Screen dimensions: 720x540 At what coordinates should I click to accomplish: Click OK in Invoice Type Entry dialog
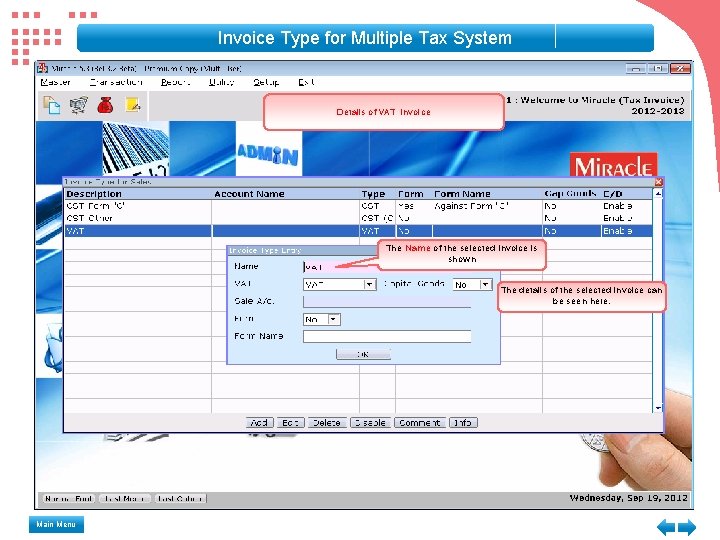(363, 354)
